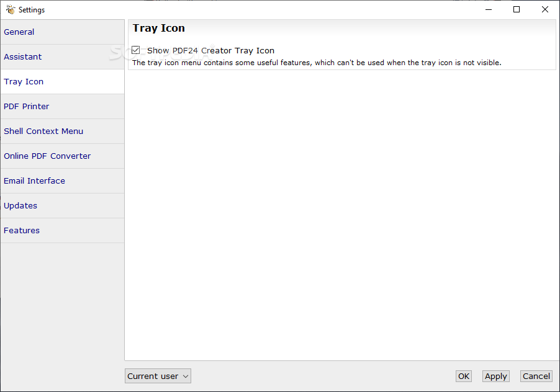560x392 pixels.
Task: Close the Settings window
Action: pos(545,10)
